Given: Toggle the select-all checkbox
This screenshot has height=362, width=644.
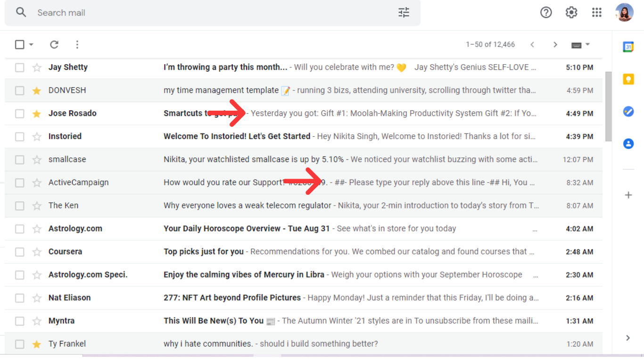Looking at the screenshot, I should click(x=19, y=44).
